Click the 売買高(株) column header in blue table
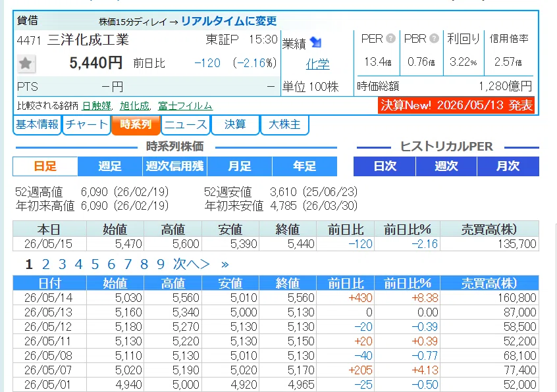Viewport: 557px width, 392px height. coord(489,283)
